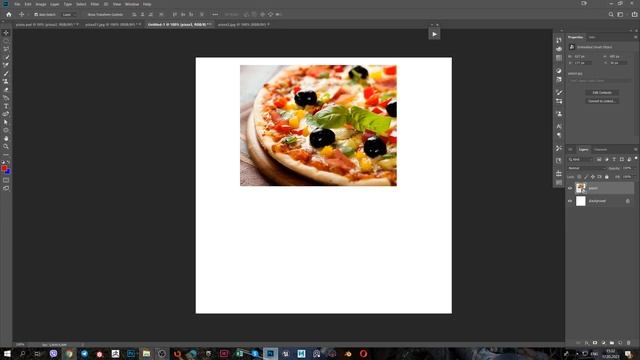Create new group folder icon
The height and width of the screenshot is (360, 640).
coord(612,343)
